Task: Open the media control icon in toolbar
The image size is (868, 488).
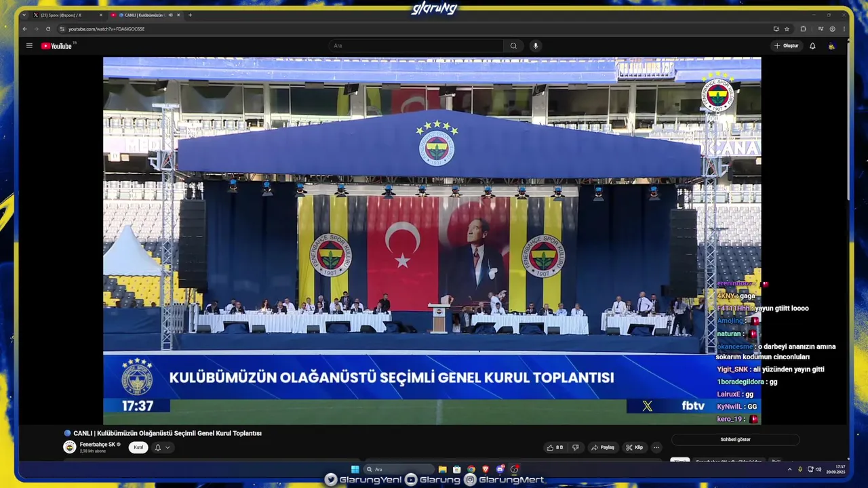Action: click(821, 29)
